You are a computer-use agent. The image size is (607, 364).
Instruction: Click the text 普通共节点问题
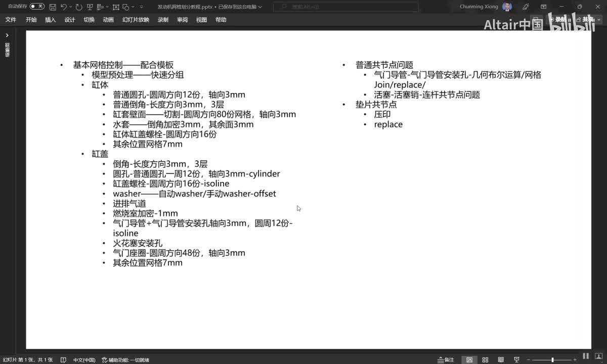click(x=384, y=65)
